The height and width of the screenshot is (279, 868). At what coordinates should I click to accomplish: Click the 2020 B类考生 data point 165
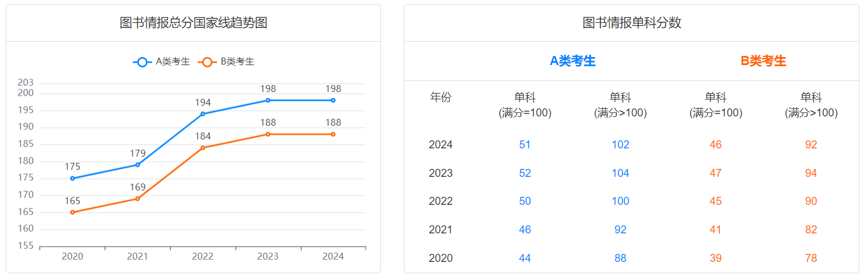pos(72,212)
